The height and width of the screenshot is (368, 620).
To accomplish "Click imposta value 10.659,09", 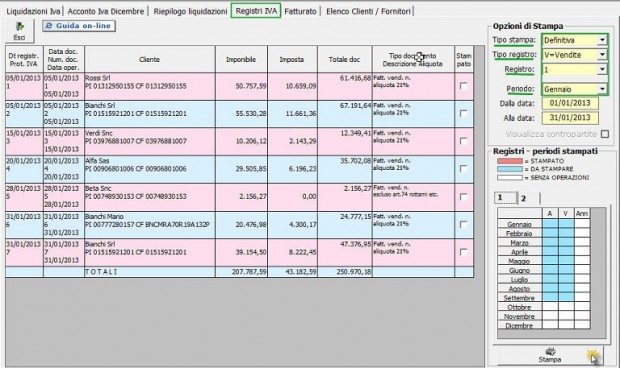I will tap(301, 86).
